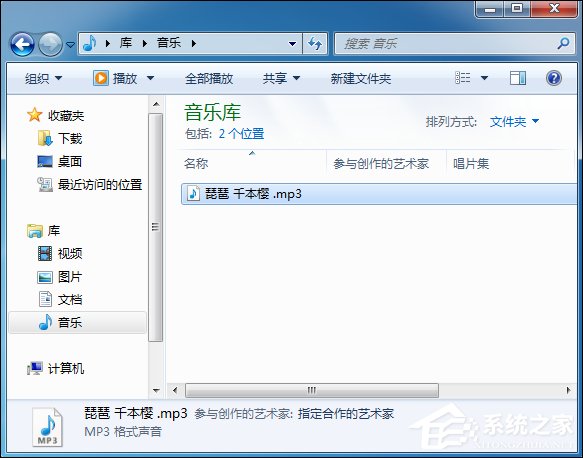Image resolution: width=583 pixels, height=458 pixels.
Task: Select 收藏夹 in the navigation pane
Action: (66, 116)
